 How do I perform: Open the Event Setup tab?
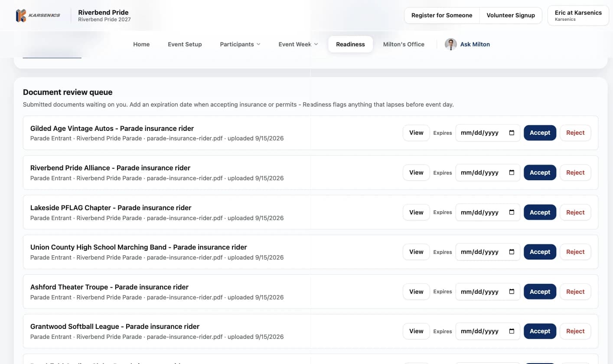pos(185,44)
